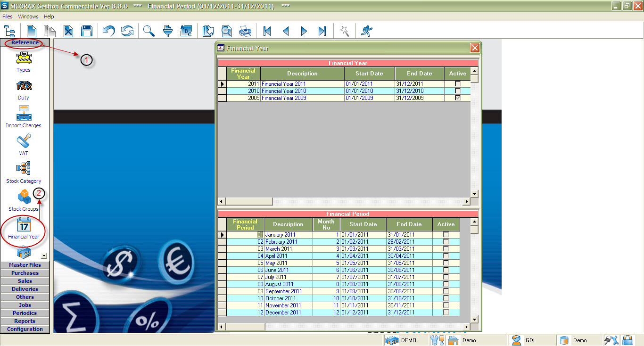Open the Financial Year sidebar icon

point(24,228)
